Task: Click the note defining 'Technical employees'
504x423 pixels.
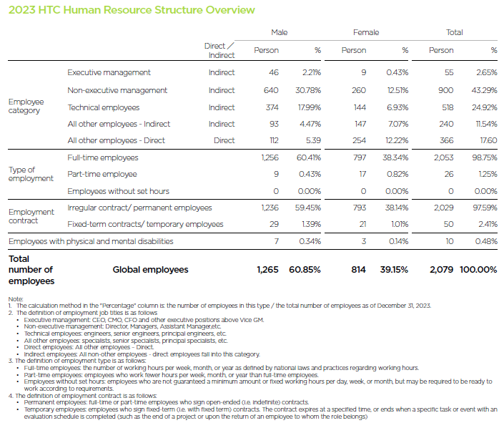Action: [125, 334]
